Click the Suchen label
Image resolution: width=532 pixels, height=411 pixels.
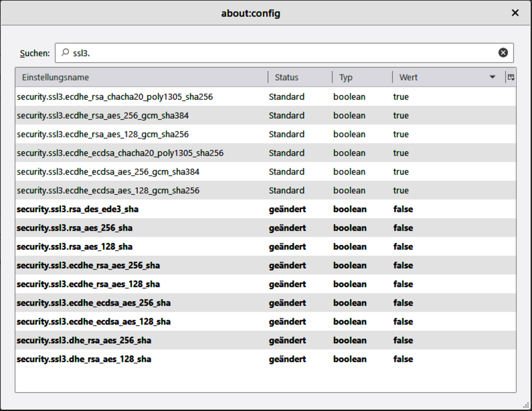coord(35,53)
